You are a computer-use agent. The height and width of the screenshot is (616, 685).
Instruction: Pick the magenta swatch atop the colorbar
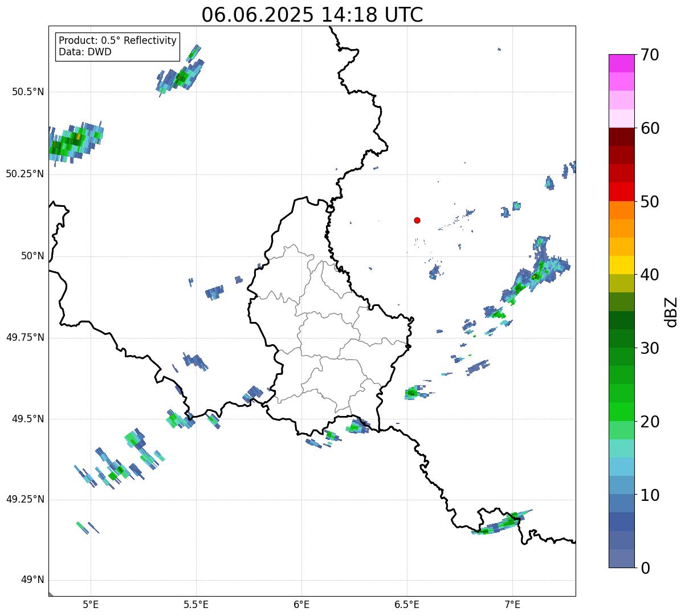(x=622, y=63)
